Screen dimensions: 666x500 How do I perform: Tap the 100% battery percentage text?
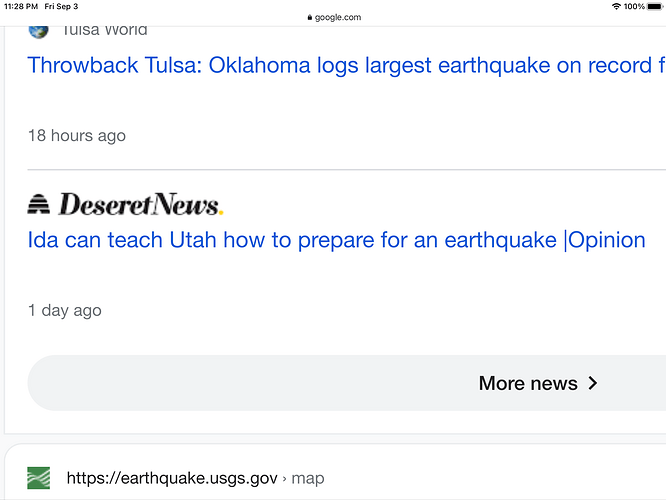[x=634, y=6]
